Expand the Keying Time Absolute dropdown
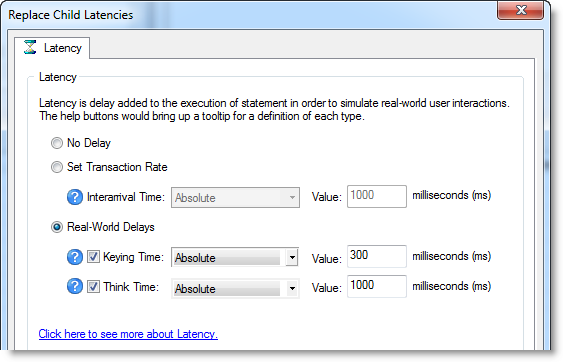563x362 pixels. (x=235, y=257)
